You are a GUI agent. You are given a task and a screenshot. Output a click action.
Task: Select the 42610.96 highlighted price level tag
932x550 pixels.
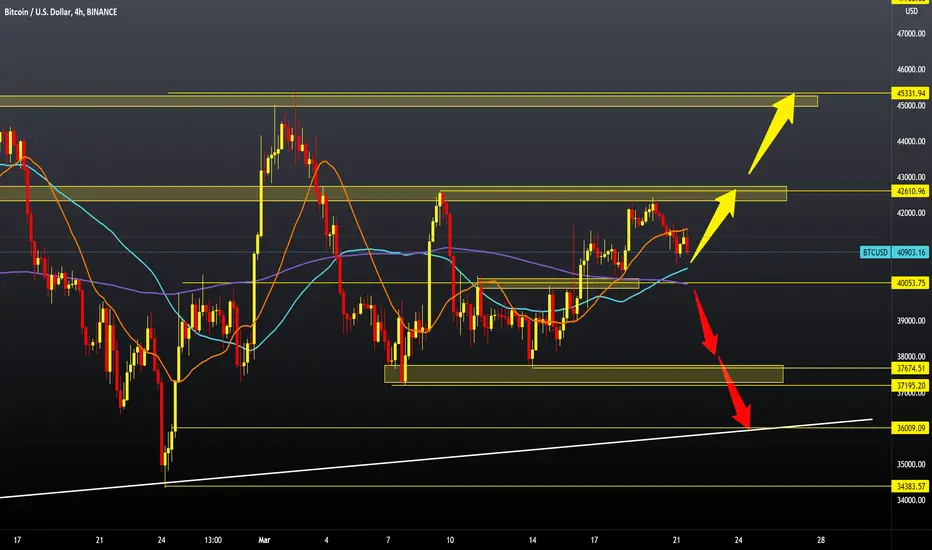click(x=911, y=191)
